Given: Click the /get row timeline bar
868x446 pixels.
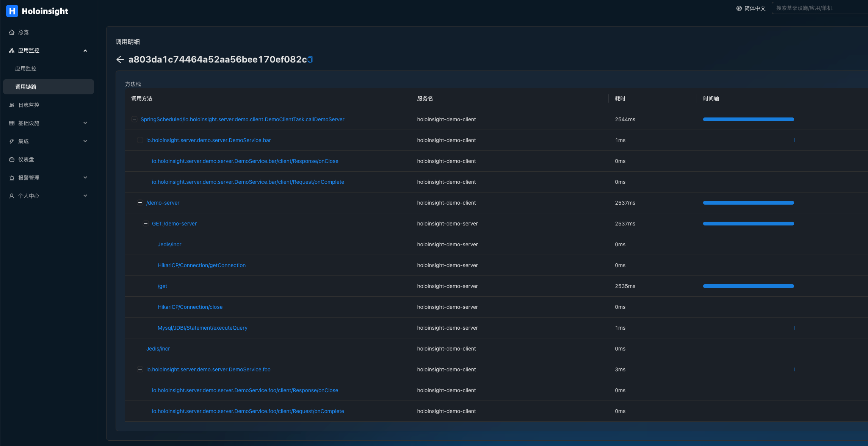Looking at the screenshot, I should [749, 286].
